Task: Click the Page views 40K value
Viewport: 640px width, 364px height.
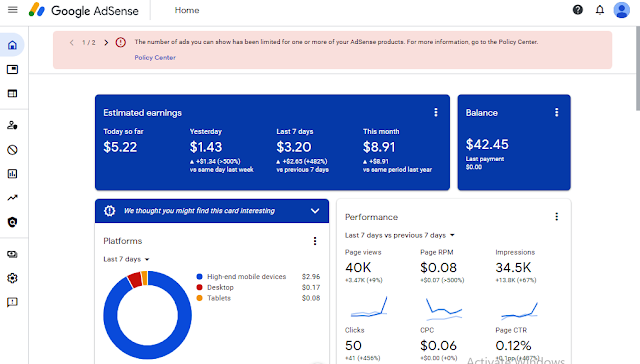Action: click(x=358, y=268)
